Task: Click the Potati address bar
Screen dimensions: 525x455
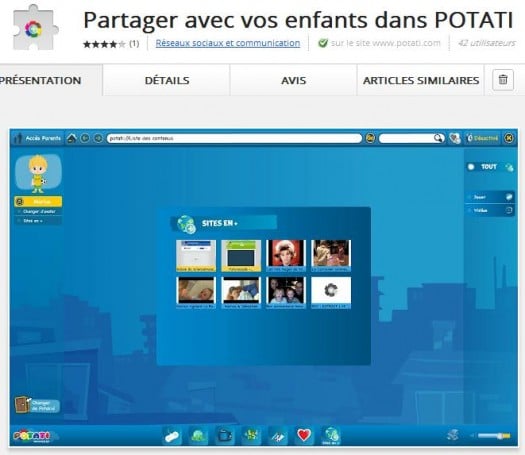Action: click(234, 138)
